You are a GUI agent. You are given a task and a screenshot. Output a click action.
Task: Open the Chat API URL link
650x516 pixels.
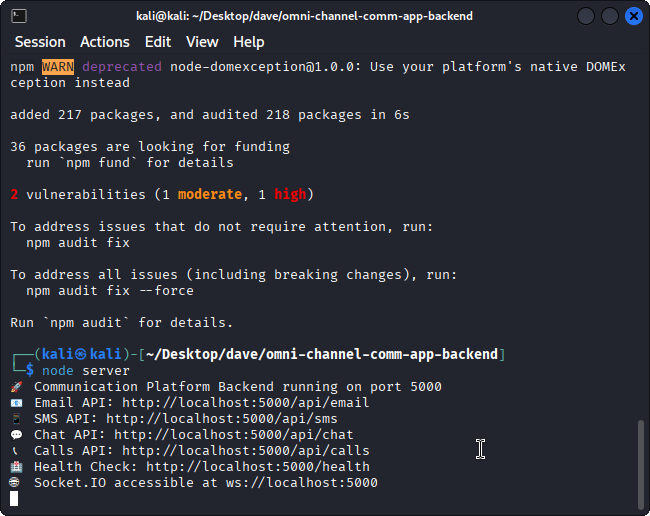click(x=234, y=435)
